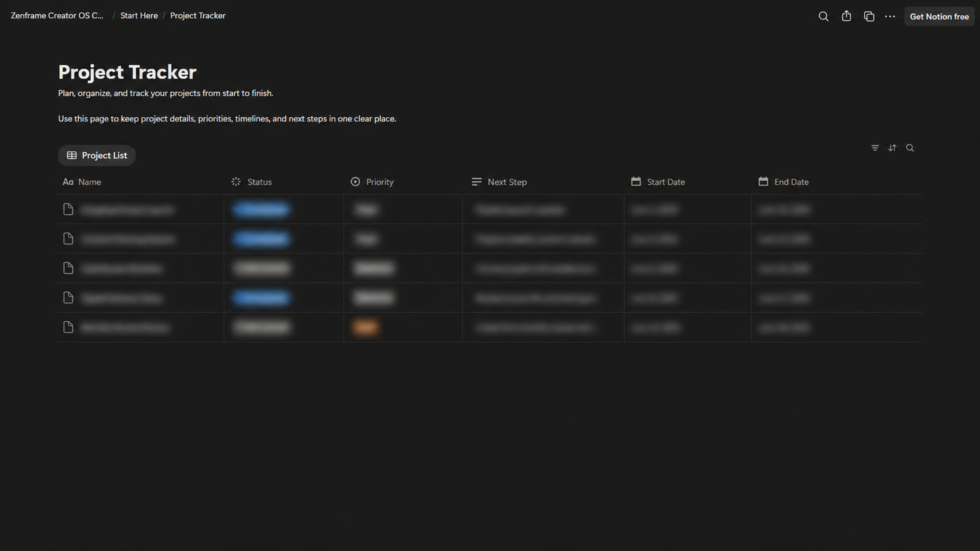Click the page icon in third table row
This screenshot has width=980, height=551.
click(x=68, y=268)
